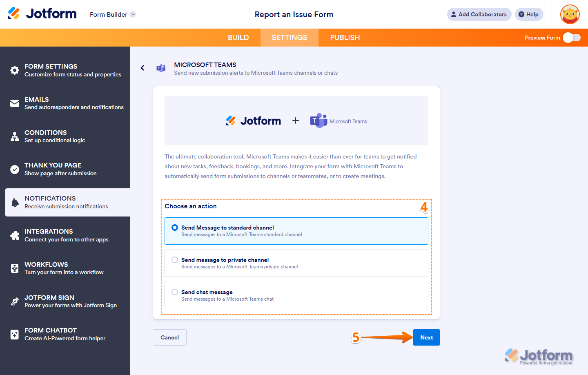
Task: Cancel the Microsoft Teams setup
Action: click(169, 337)
